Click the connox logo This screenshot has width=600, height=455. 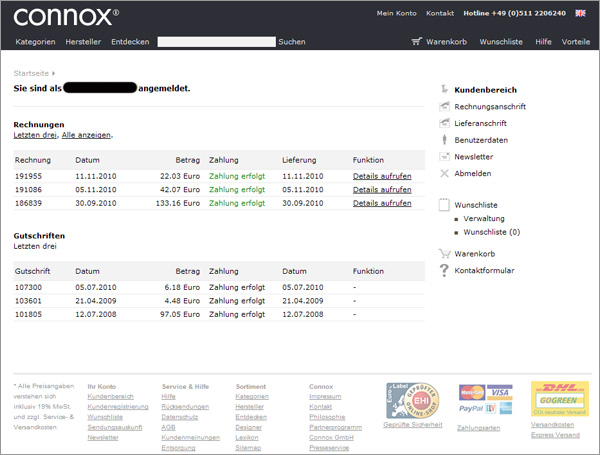tap(66, 17)
